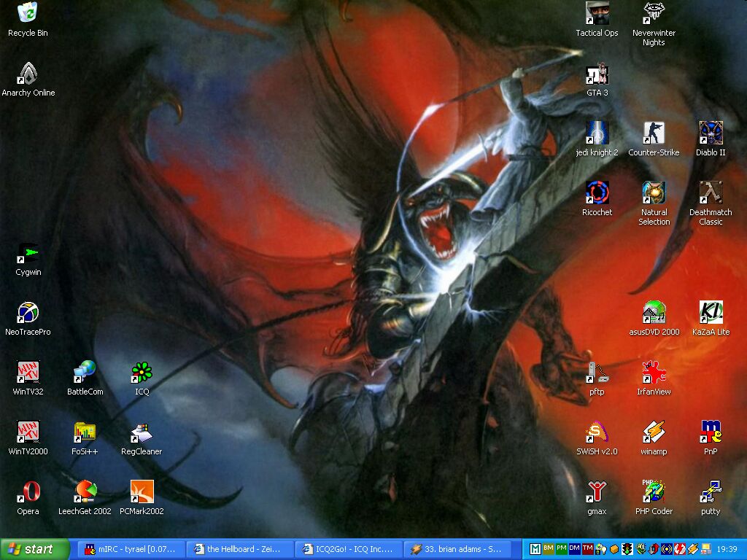Select the Opera browser shortcut
Screen dimensions: 747x560
[x=28, y=492]
